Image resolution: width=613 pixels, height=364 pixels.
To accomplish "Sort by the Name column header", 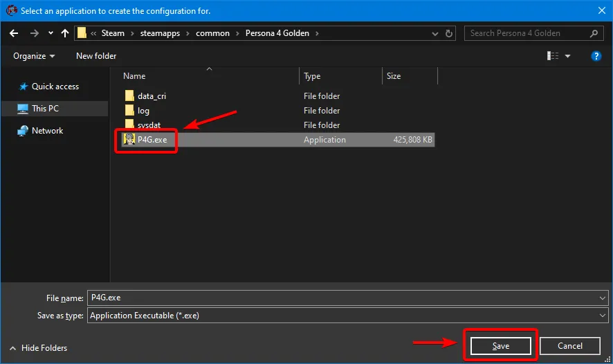I will coord(209,76).
